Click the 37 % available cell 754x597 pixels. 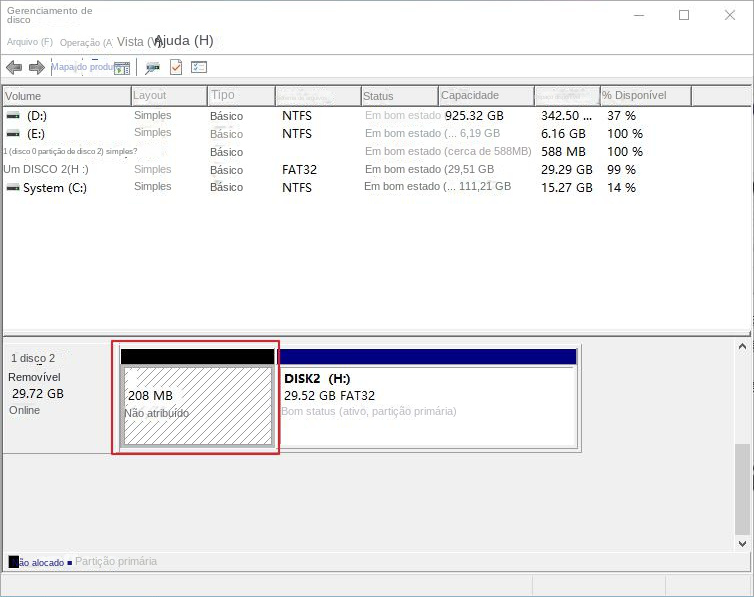coord(621,116)
